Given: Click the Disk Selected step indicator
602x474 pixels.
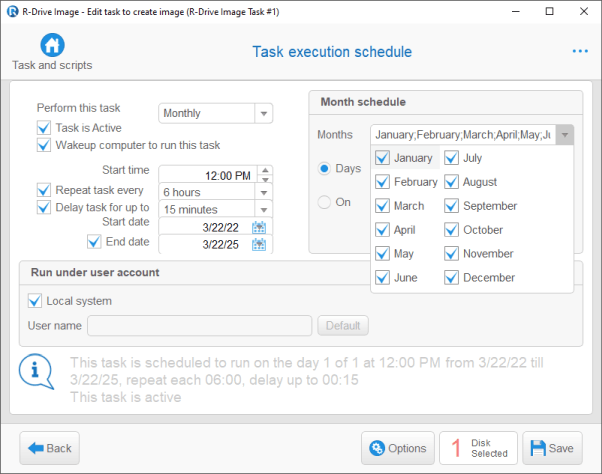Looking at the screenshot, I should pos(478,448).
